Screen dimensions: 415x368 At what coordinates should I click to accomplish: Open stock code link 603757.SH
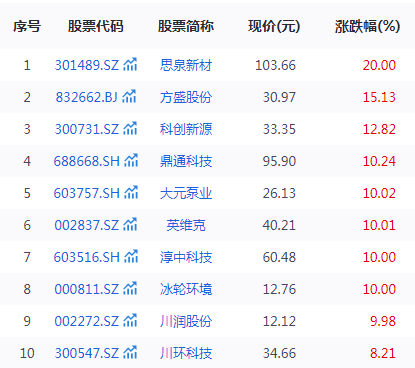87,193
